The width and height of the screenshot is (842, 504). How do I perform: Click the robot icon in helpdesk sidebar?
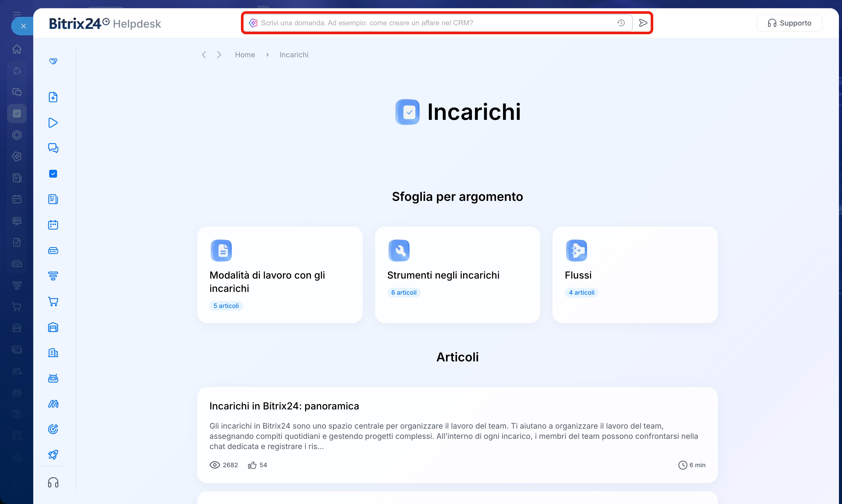tap(53, 378)
